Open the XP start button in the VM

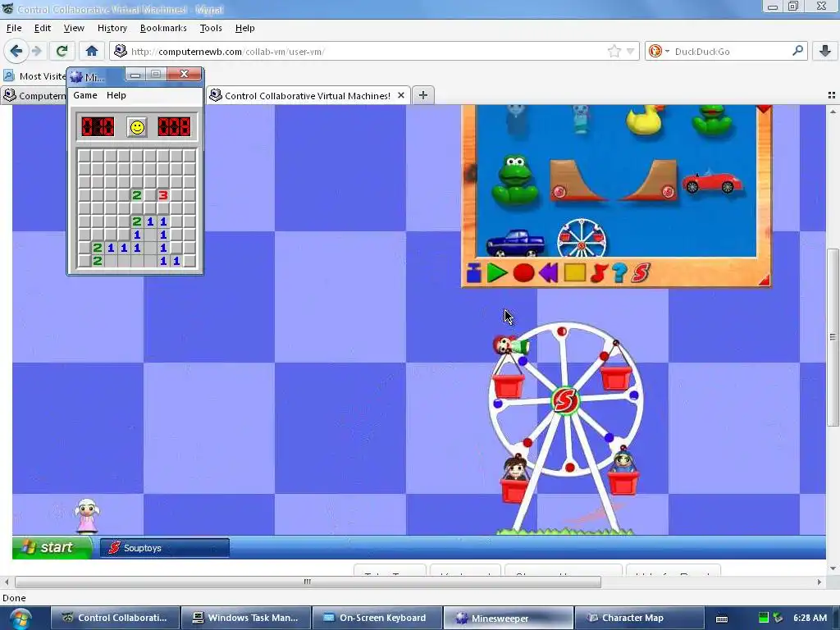pos(52,547)
